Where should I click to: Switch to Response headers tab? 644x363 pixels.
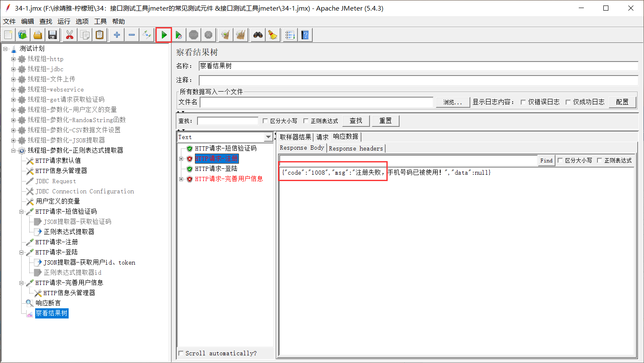tap(355, 148)
